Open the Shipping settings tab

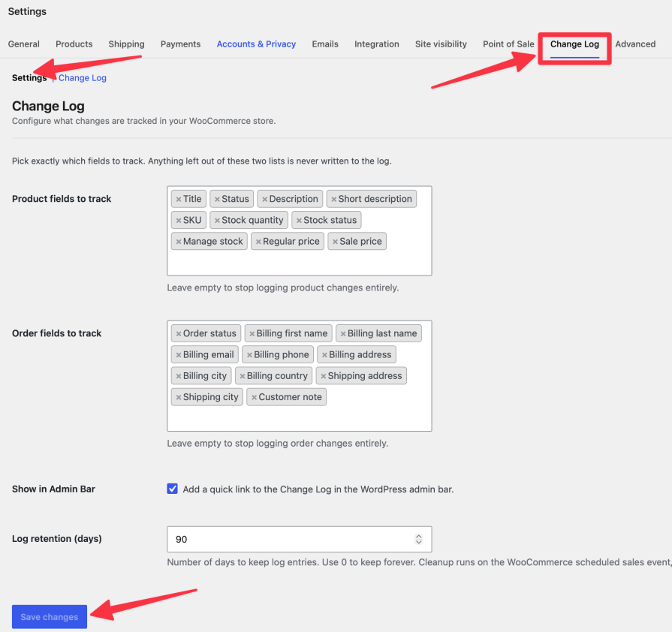click(x=126, y=44)
